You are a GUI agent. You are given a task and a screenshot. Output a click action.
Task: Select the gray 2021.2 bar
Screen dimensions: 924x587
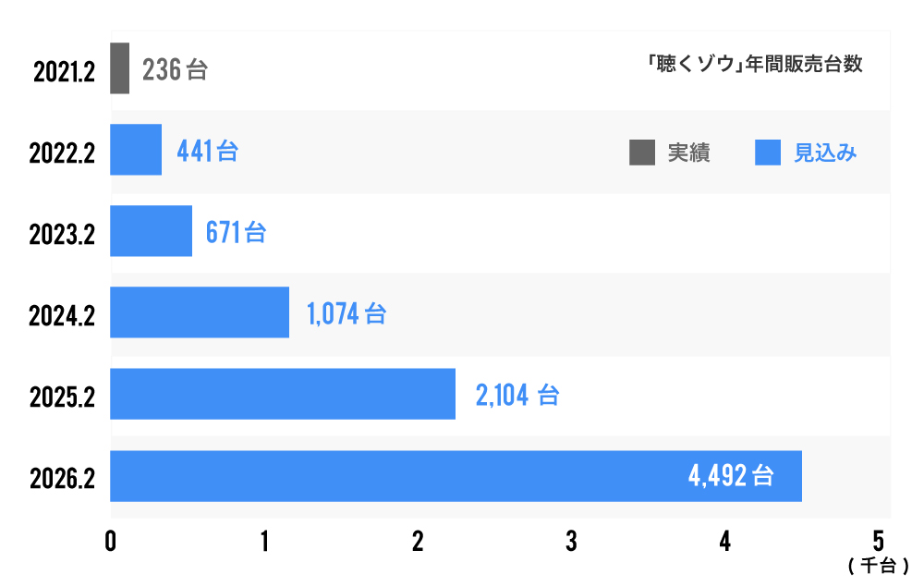(x=119, y=68)
